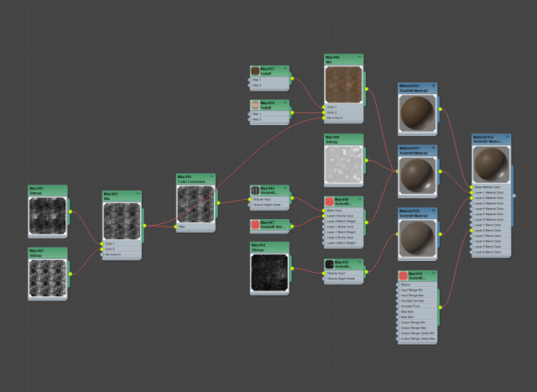This screenshot has width=537, height=392.
Task: Select the Map #40 Mix brown texture preview
Action: point(343,85)
